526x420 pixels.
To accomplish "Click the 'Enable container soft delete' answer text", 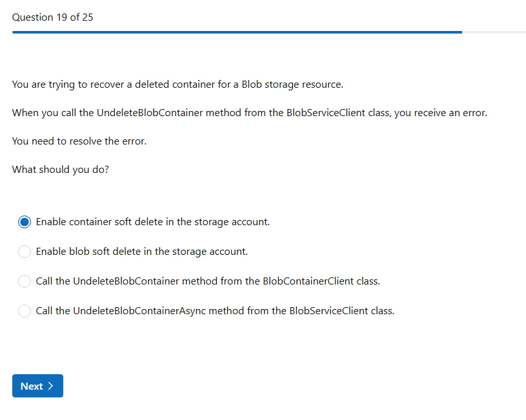I will 152,222.
